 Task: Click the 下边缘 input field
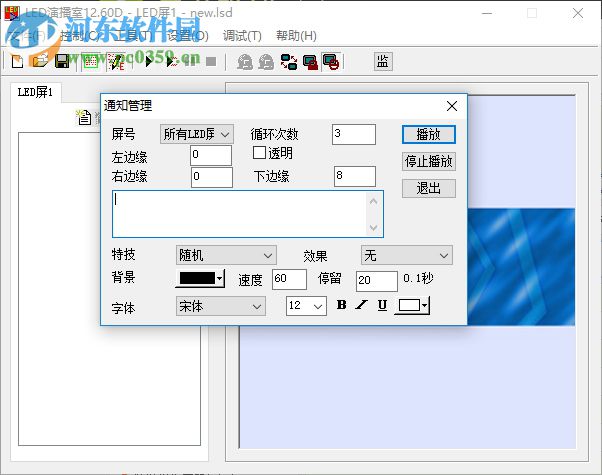click(355, 177)
